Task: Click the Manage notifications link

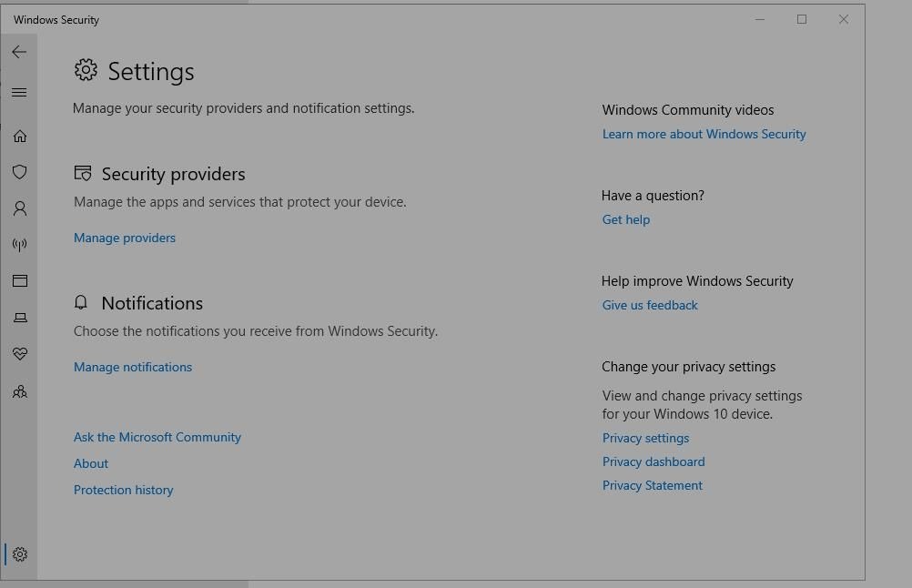Action: (x=133, y=367)
